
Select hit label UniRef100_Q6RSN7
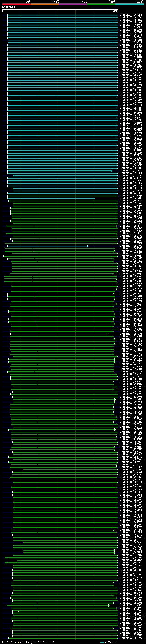[131, 32]
